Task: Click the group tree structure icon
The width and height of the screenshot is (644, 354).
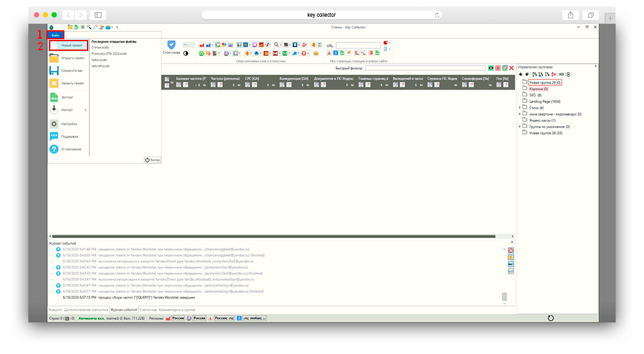Action: point(568,74)
